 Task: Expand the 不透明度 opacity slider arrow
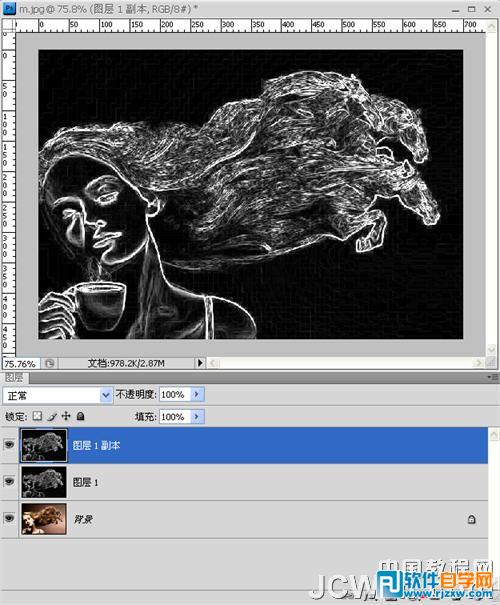point(197,394)
